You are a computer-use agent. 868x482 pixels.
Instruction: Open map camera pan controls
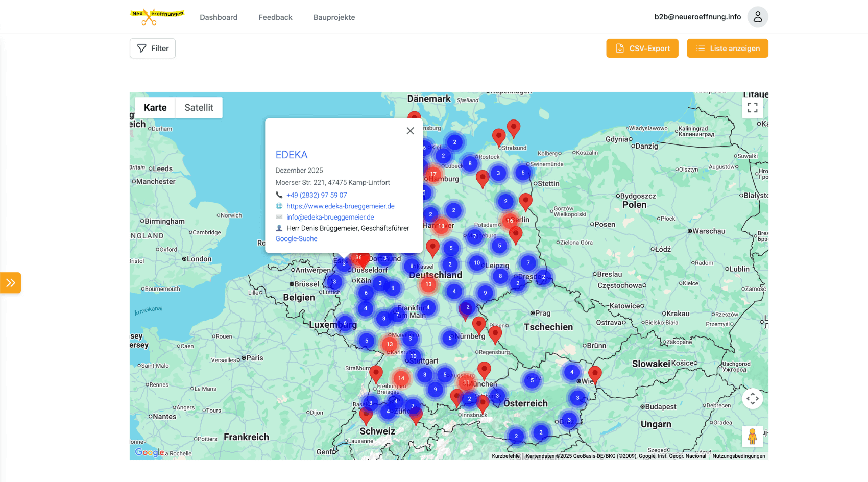(x=753, y=398)
